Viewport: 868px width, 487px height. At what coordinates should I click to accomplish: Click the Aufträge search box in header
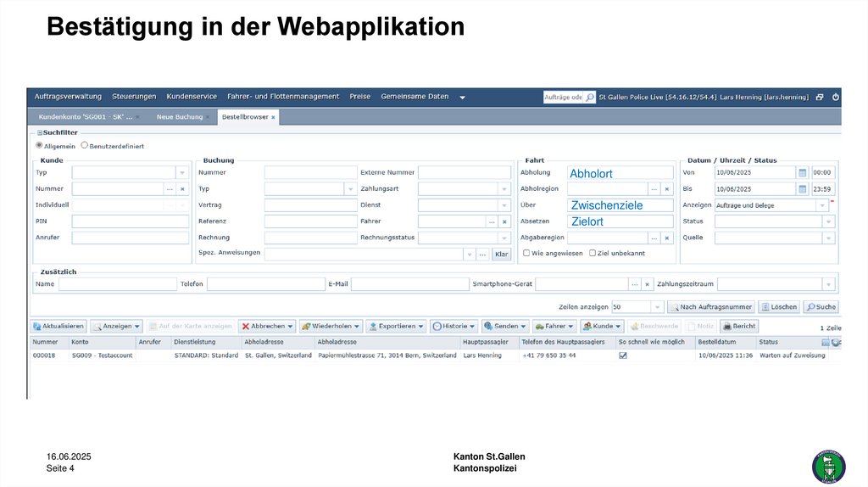click(x=564, y=97)
